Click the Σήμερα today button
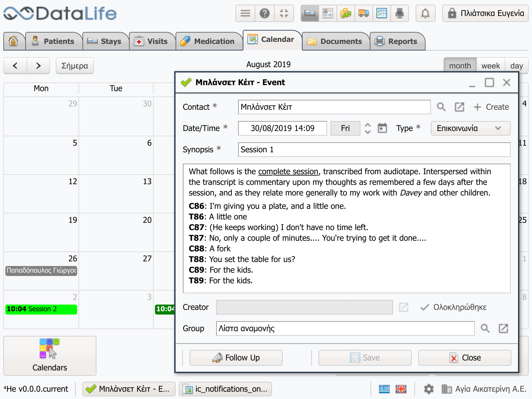This screenshot has height=399, width=532. tap(74, 66)
